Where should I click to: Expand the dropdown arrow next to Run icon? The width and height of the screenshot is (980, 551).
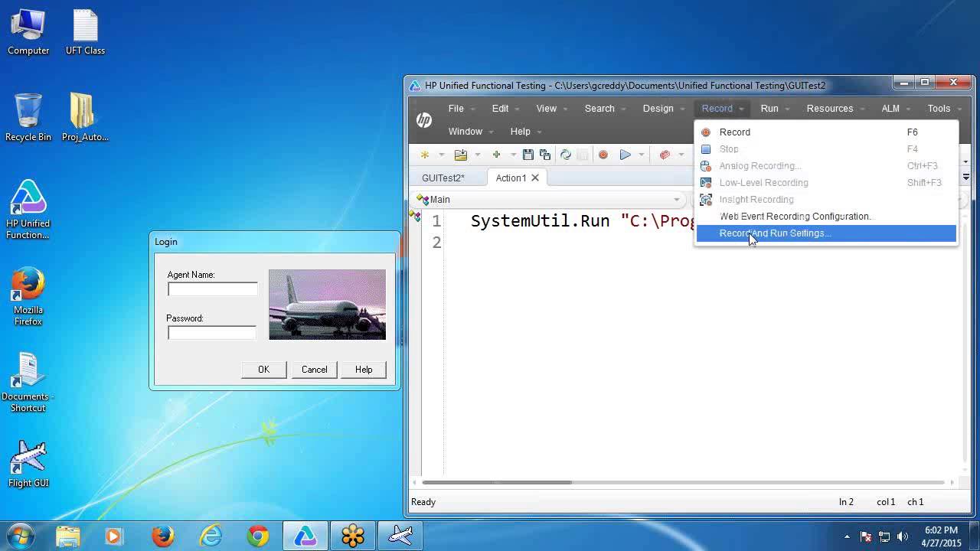[x=642, y=155]
